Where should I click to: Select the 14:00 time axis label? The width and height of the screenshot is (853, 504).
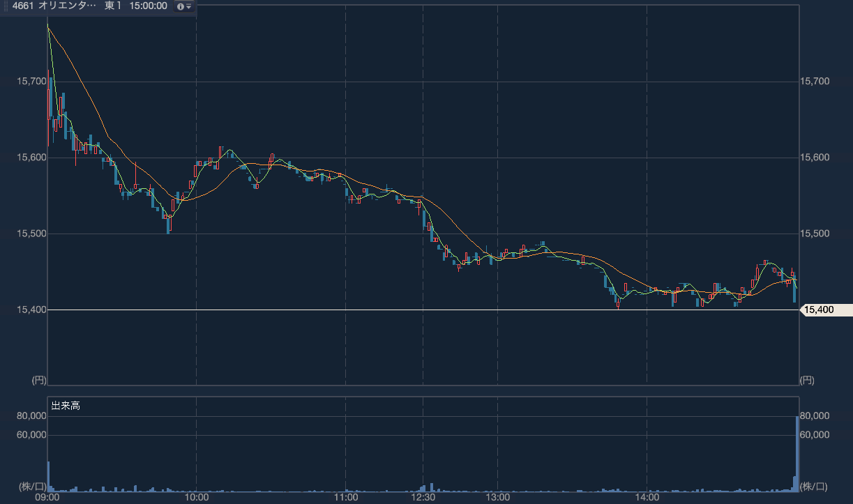(647, 498)
